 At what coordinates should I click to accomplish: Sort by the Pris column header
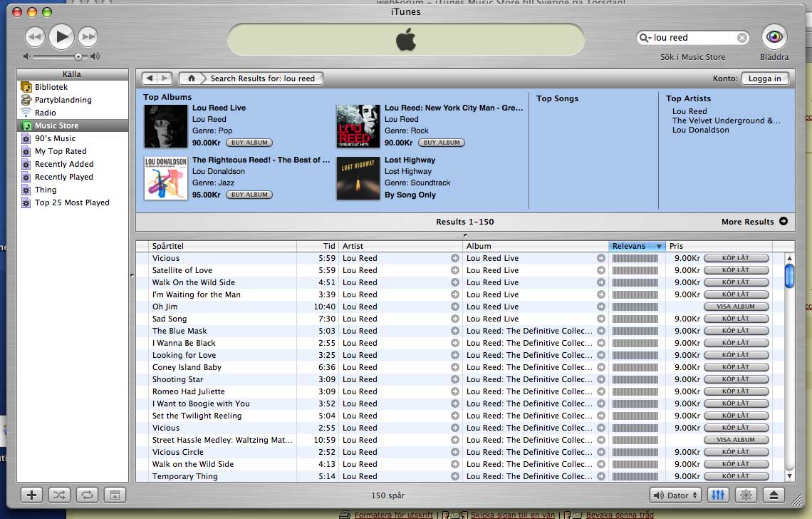[x=719, y=246]
